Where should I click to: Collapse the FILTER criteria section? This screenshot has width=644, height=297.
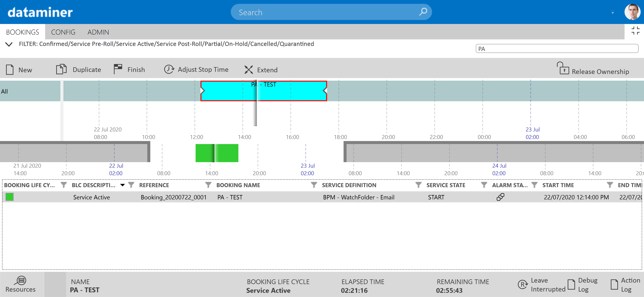point(9,44)
